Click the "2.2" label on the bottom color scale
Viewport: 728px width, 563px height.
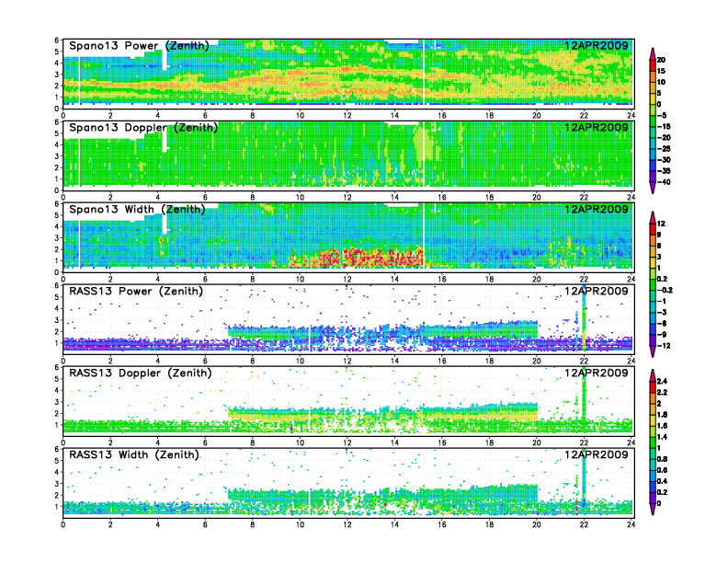pyautogui.click(x=663, y=392)
